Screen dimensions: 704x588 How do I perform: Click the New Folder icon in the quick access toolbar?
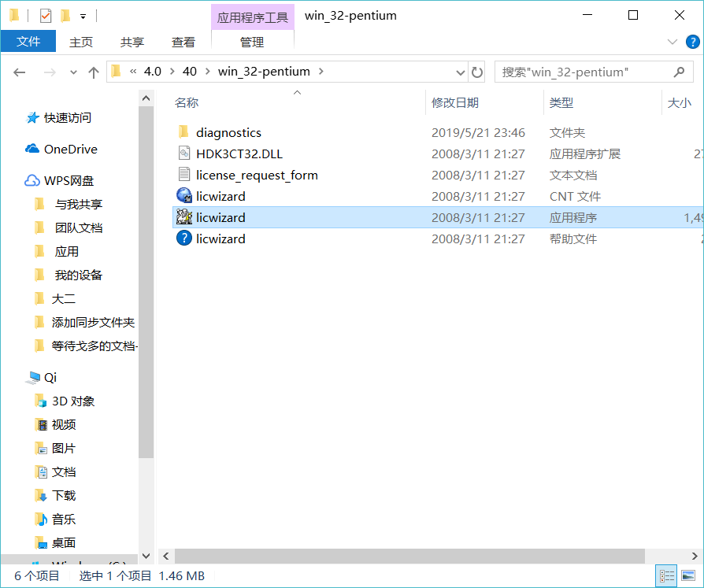click(x=65, y=17)
